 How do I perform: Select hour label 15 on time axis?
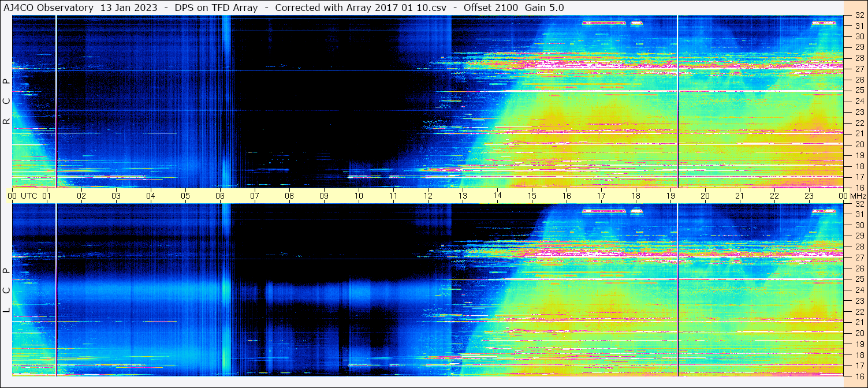point(532,196)
